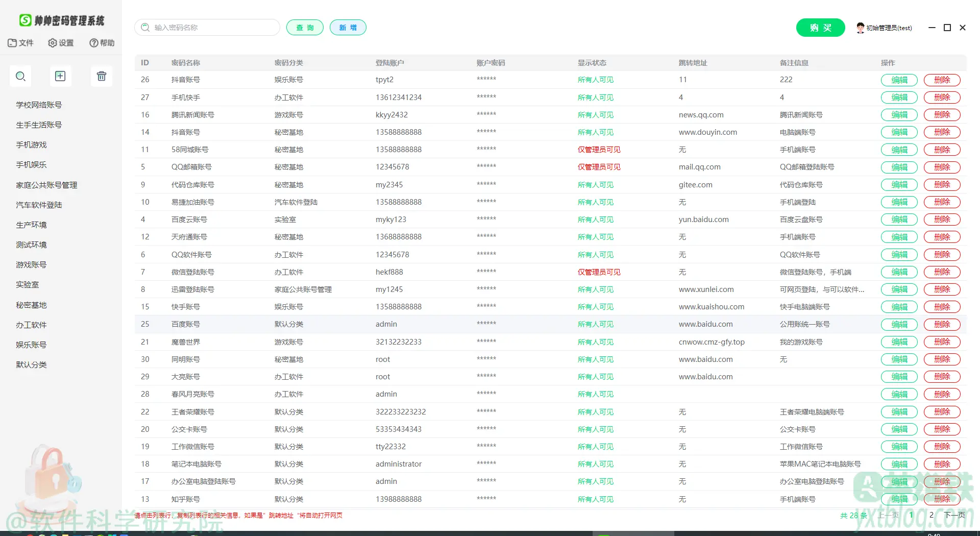980x536 pixels.
Task: Edit the QQ邮箱账号 entry
Action: point(899,167)
